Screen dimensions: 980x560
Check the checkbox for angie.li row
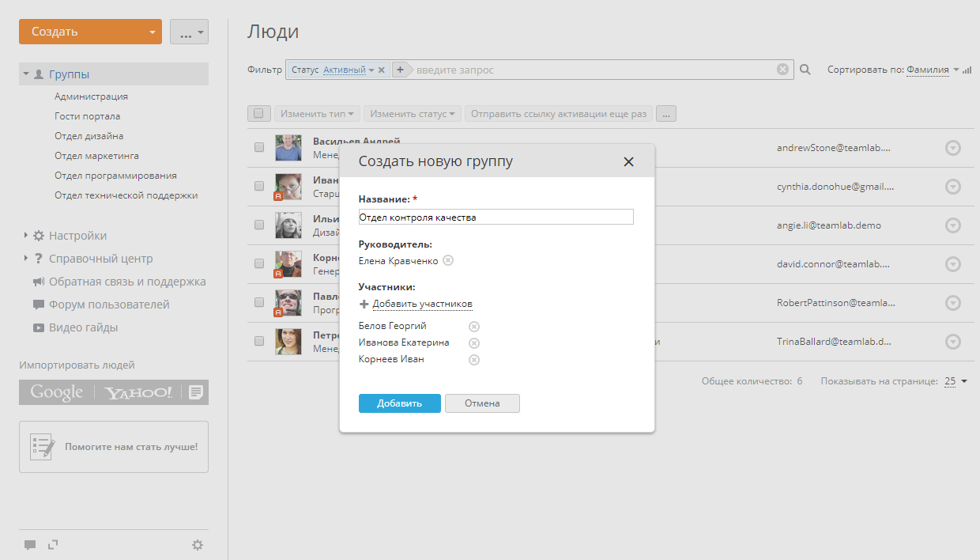coord(259,225)
